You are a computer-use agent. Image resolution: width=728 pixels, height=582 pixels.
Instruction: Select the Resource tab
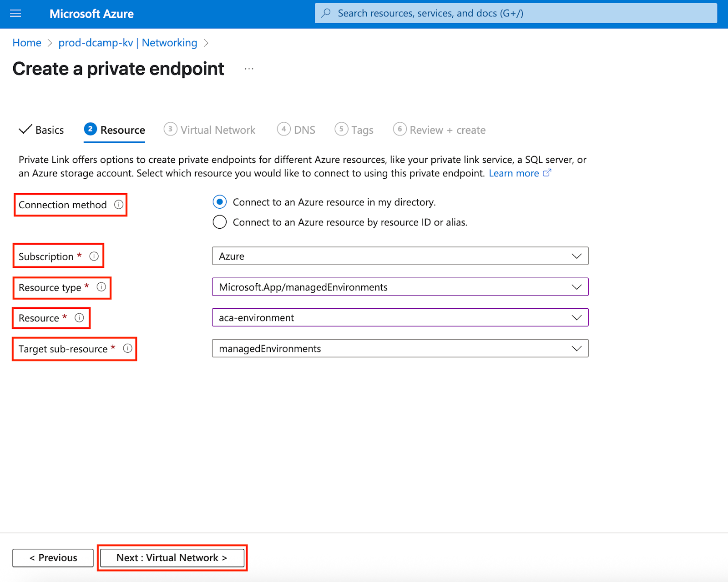pyautogui.click(x=114, y=130)
